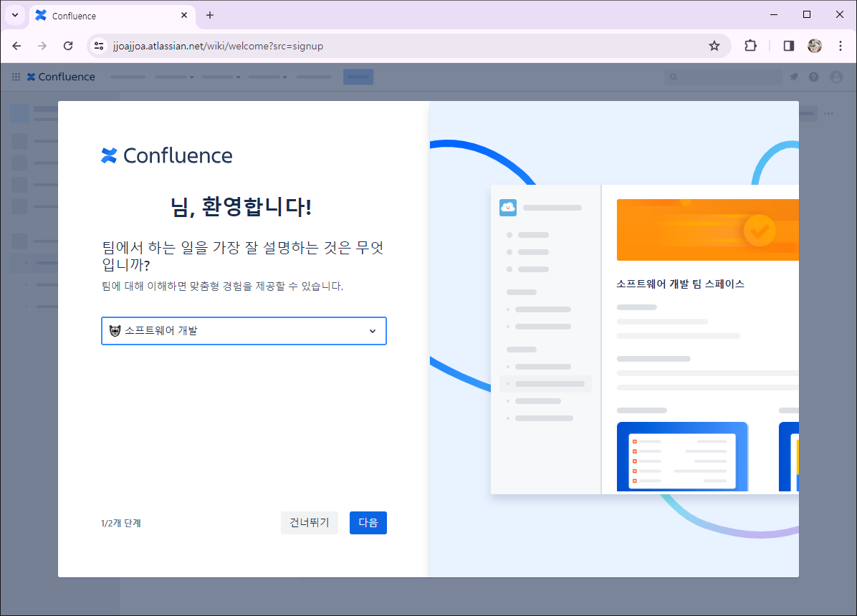Click the three-dot more icon behind dialog
Image resolution: width=857 pixels, height=616 pixels.
pos(828,114)
